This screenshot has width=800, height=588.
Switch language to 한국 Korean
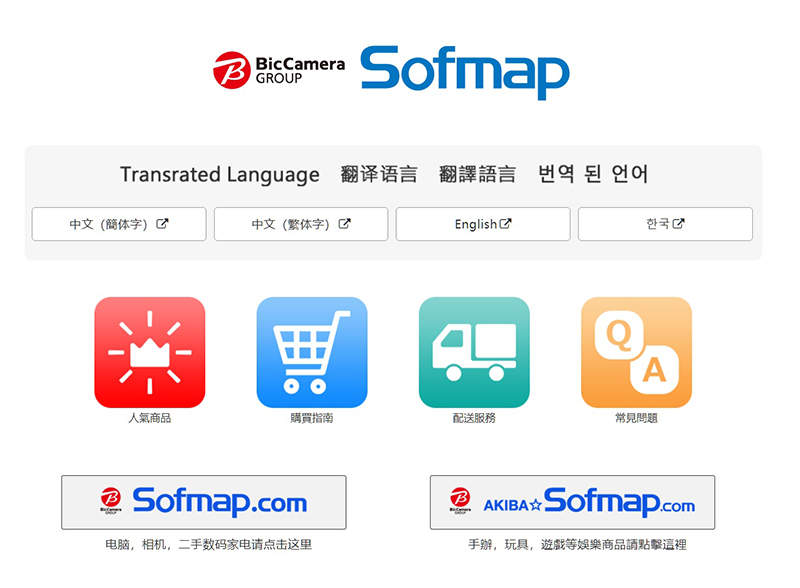click(x=665, y=224)
